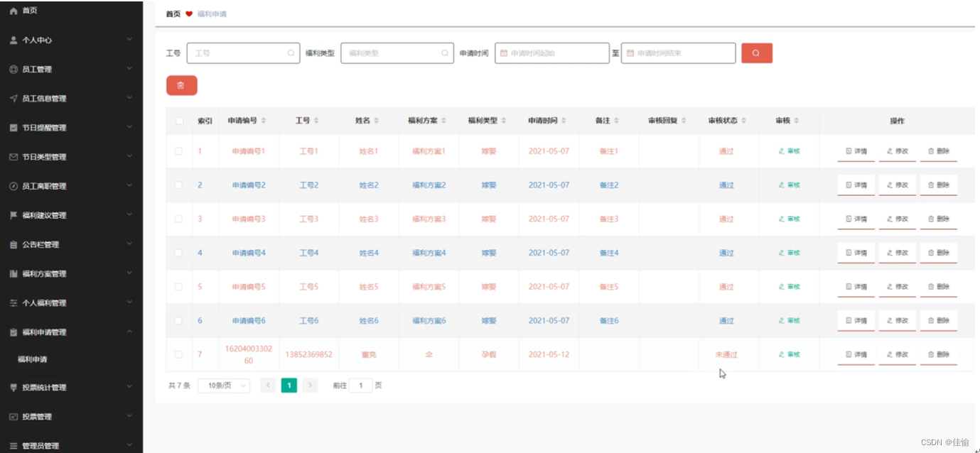Click the 工号 search input field
The image size is (980, 453).
pos(239,53)
